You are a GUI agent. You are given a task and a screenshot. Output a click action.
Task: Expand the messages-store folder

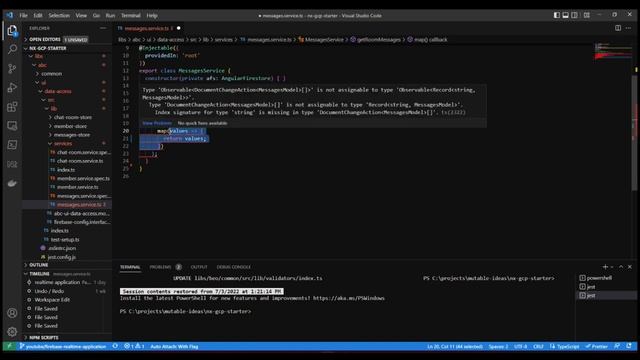[72, 135]
